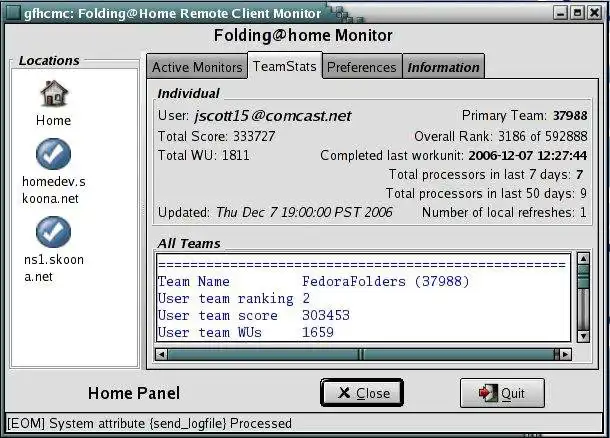The height and width of the screenshot is (438, 610).
Task: Close window with title bar X
Action: 594,13
